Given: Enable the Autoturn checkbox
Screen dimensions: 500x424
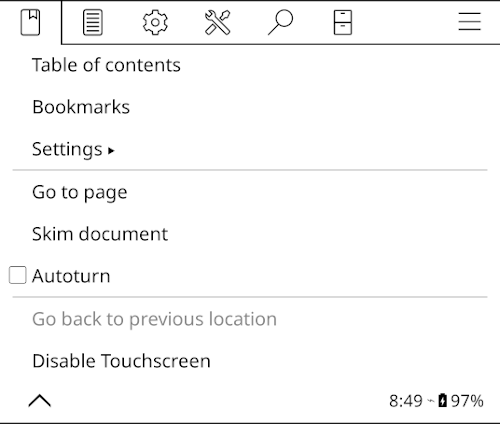Looking at the screenshot, I should pos(17,275).
